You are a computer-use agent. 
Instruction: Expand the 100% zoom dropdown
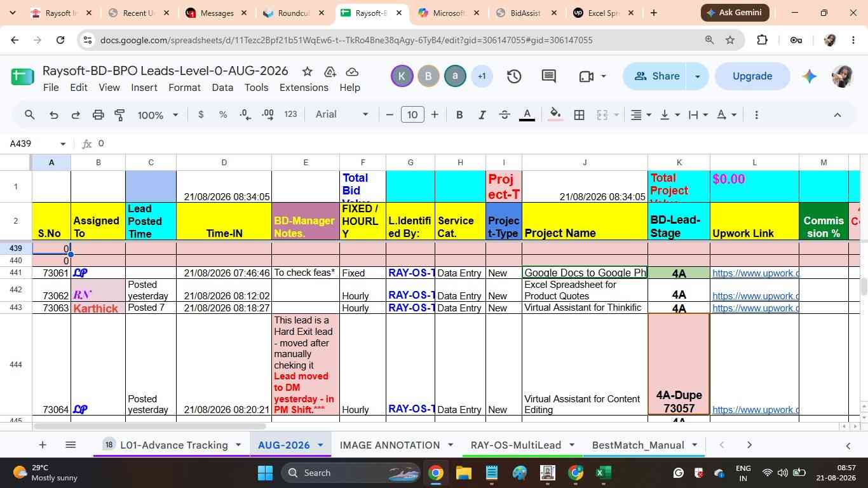click(x=158, y=115)
